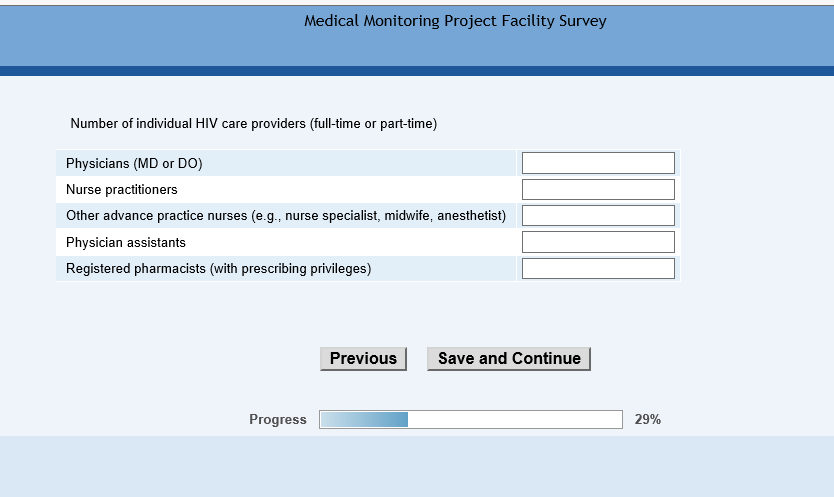
Task: Click the Medical Monitoring Project Facility Survey title
Action: (x=455, y=21)
